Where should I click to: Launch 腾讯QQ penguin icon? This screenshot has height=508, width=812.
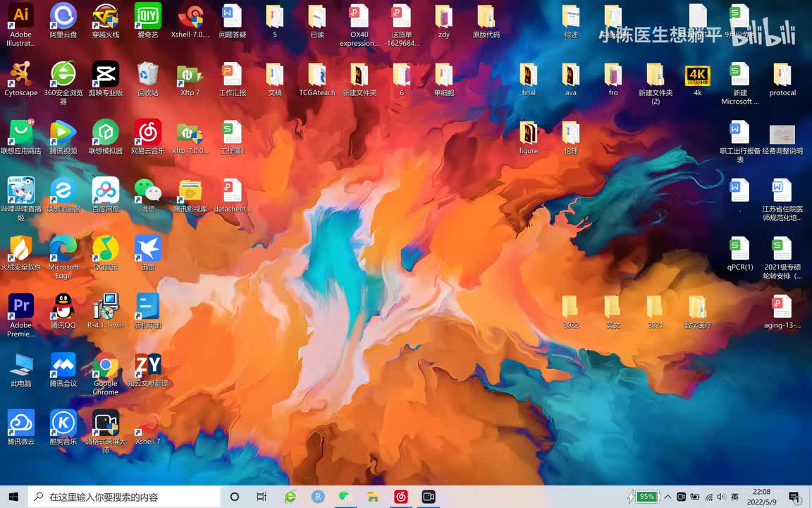(63, 310)
